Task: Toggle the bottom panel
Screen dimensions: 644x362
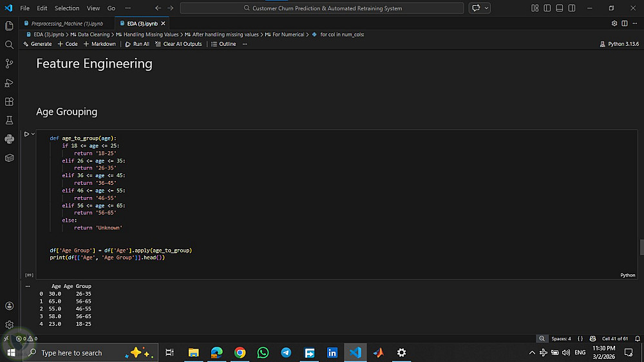Action: coord(560,8)
